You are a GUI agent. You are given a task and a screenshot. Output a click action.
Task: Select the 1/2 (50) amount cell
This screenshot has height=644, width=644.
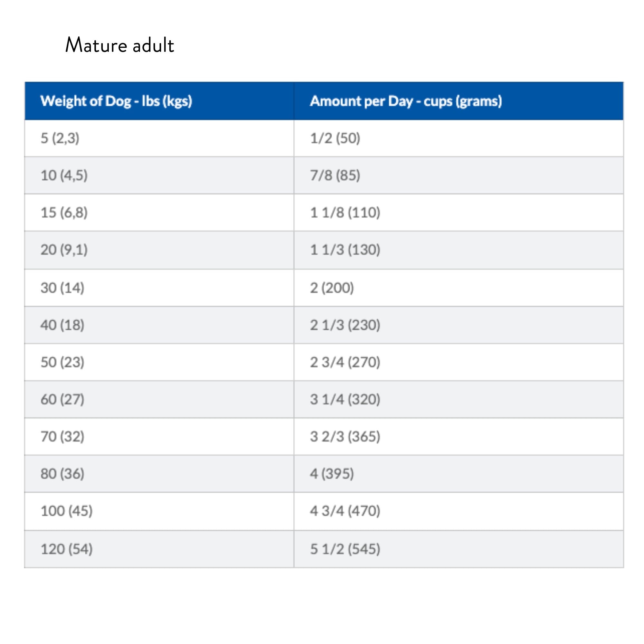pyautogui.click(x=335, y=138)
